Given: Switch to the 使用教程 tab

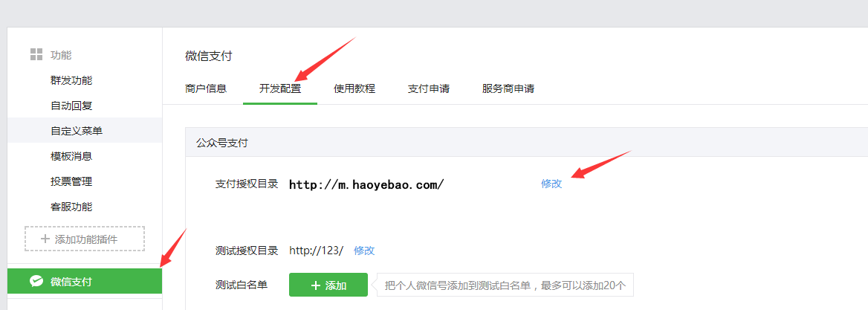Looking at the screenshot, I should (x=354, y=88).
